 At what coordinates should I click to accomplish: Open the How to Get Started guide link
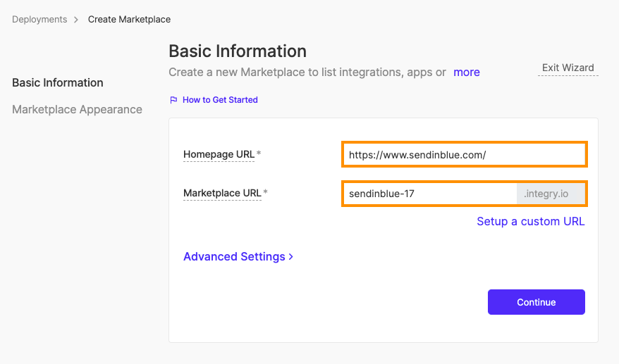220,100
